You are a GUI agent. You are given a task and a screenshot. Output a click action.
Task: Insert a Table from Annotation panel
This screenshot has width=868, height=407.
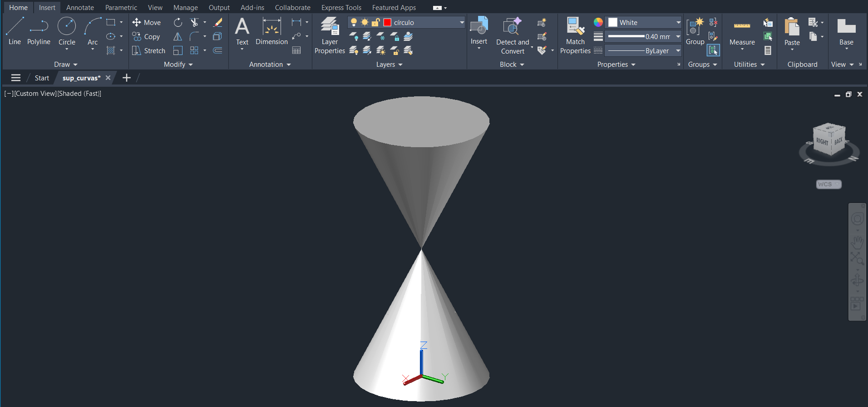(296, 50)
